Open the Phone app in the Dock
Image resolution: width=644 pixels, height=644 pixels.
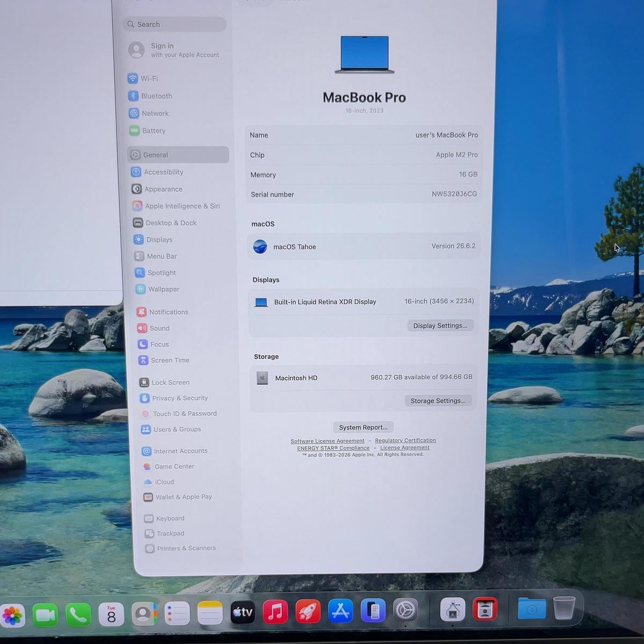pos(78,614)
